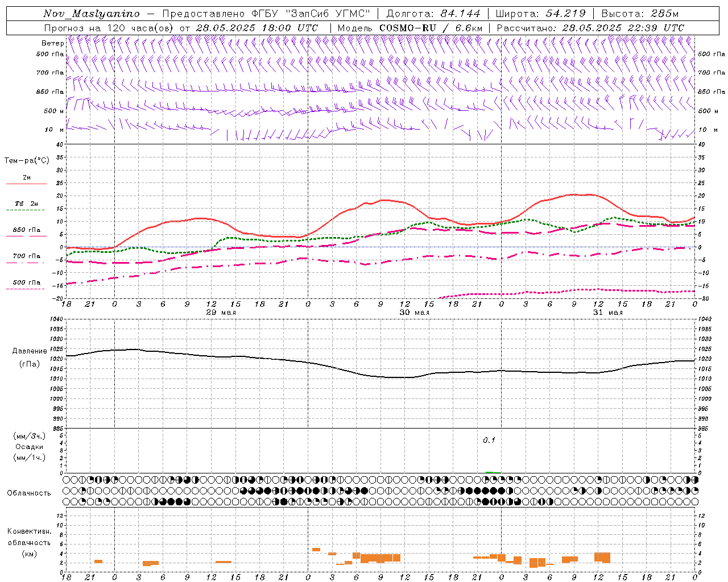Click the '(мм/3ч.)' unit label
This screenshot has width=728, height=582.
point(29,436)
